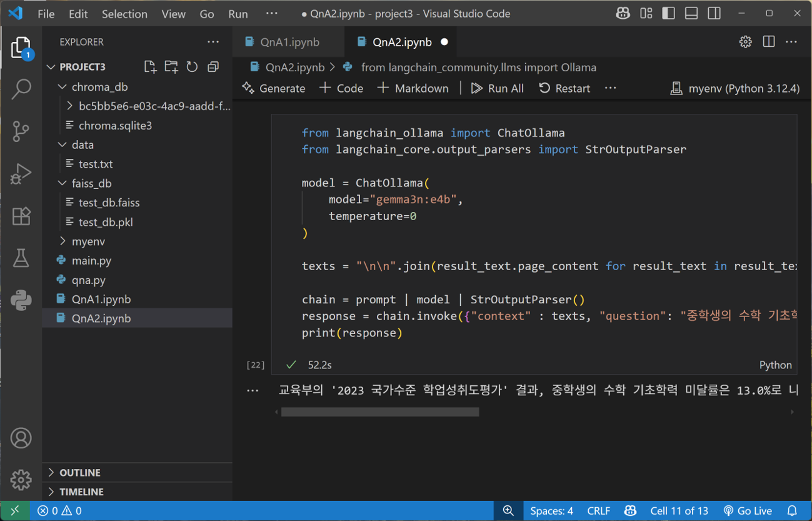Viewport: 812px width, 521px height.
Task: Open Copilot status in status bar
Action: tap(630, 511)
